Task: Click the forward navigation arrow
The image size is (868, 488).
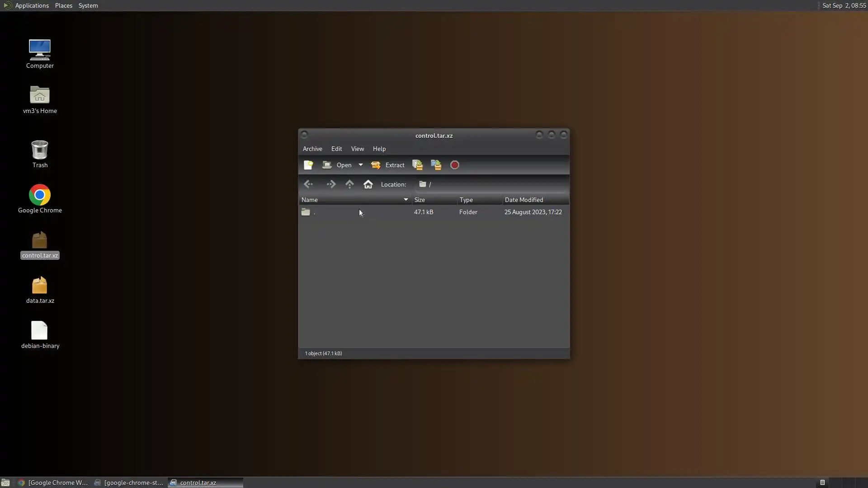Action: coord(331,184)
